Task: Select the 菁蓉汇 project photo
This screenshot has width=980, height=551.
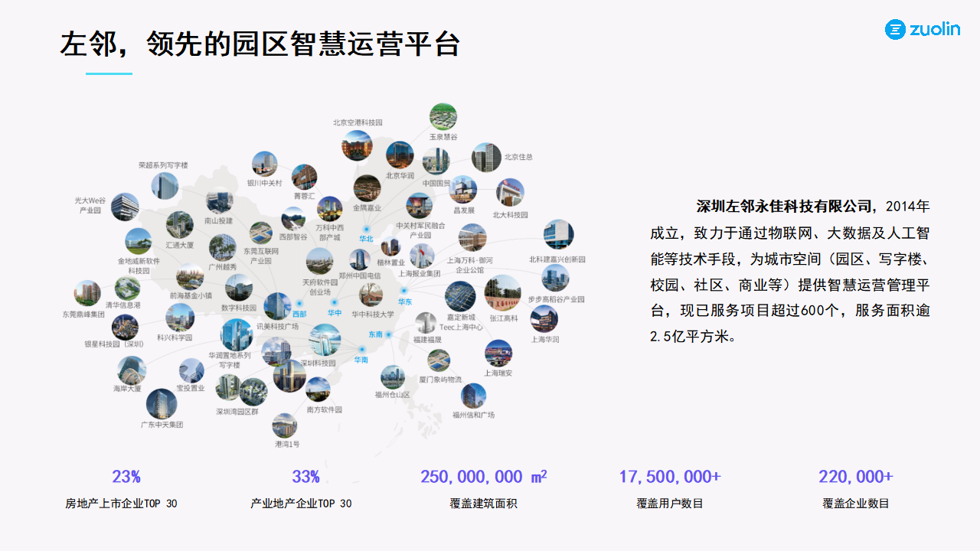Action: point(304,178)
